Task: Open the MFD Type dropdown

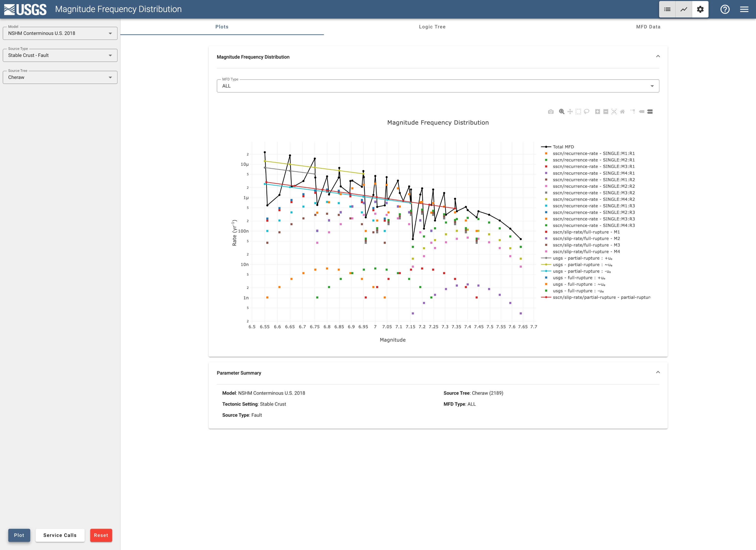Action: click(438, 86)
